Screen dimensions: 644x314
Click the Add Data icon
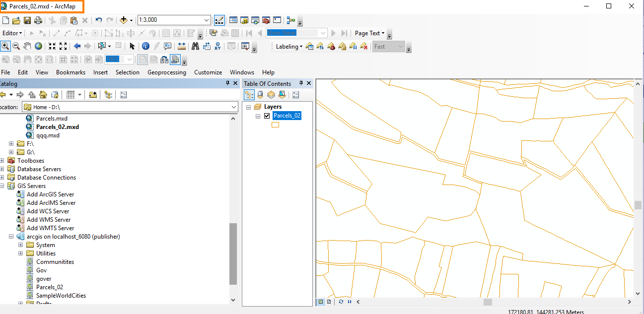pos(124,20)
